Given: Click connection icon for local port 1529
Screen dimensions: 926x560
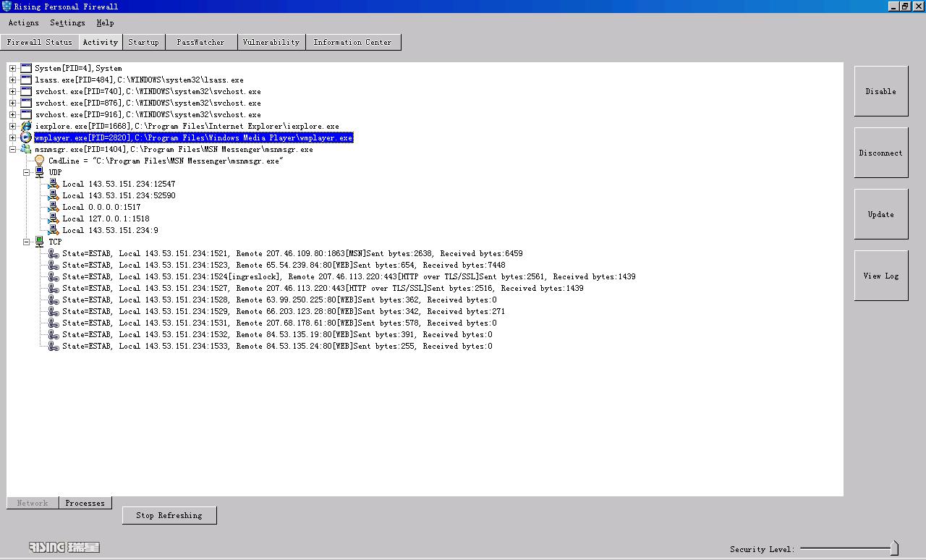Looking at the screenshot, I should click(54, 311).
